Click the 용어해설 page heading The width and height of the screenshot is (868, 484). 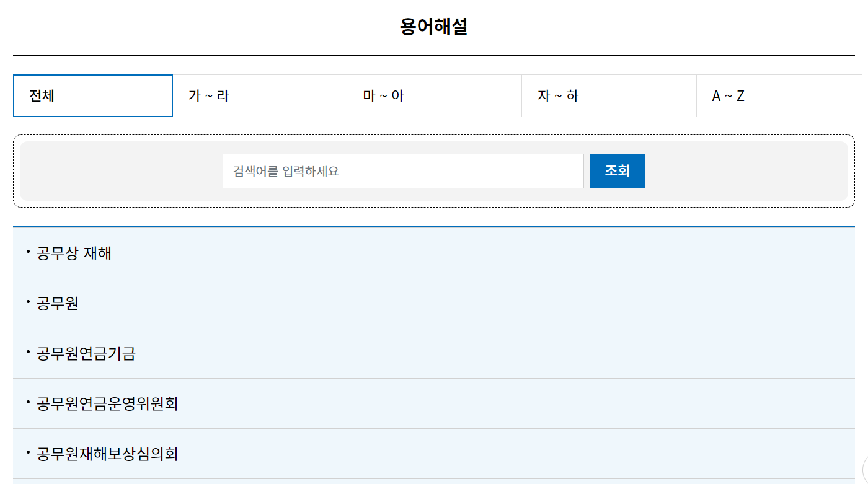tap(434, 26)
